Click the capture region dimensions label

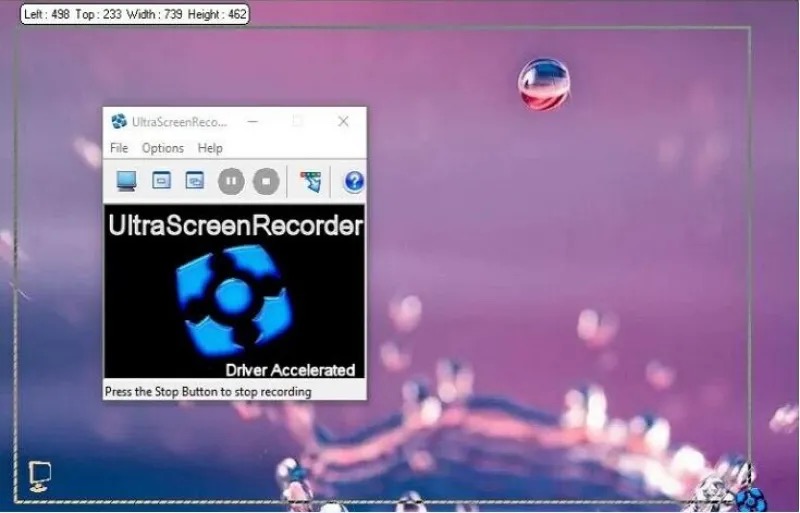pyautogui.click(x=135, y=14)
